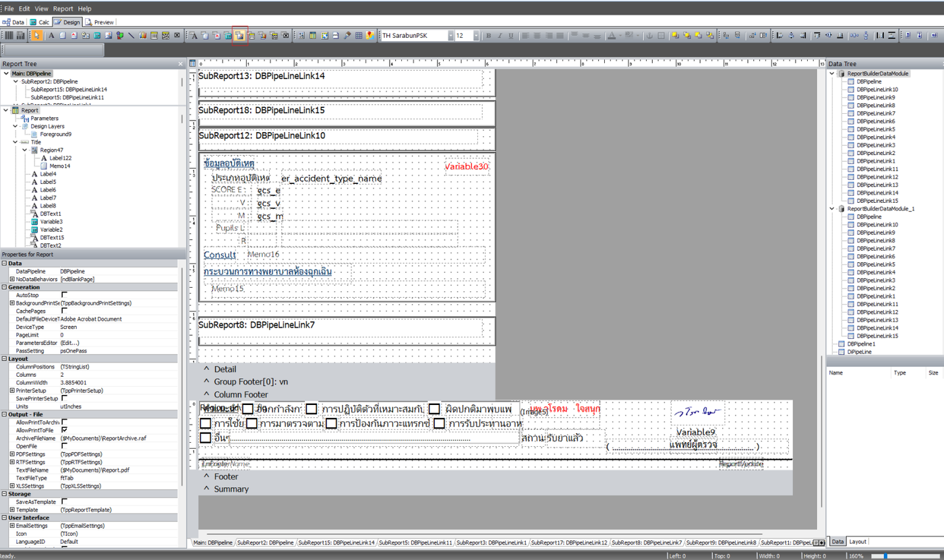The height and width of the screenshot is (560, 944).
Task: Click the Size column header
Action: pyautogui.click(x=933, y=372)
